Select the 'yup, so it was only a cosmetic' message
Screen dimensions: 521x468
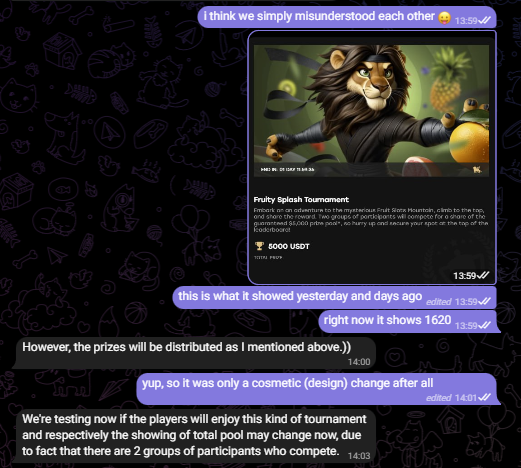coord(317,389)
